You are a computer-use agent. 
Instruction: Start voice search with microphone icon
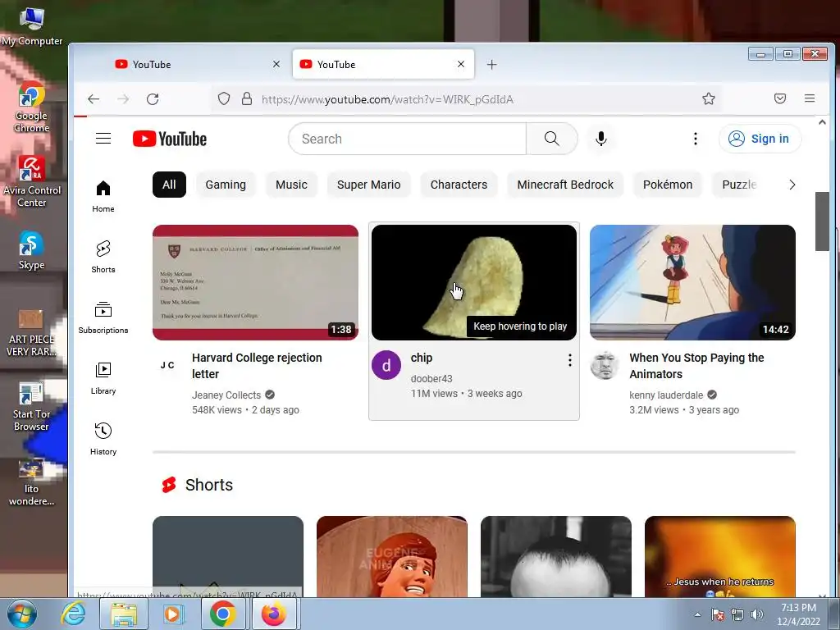click(601, 139)
